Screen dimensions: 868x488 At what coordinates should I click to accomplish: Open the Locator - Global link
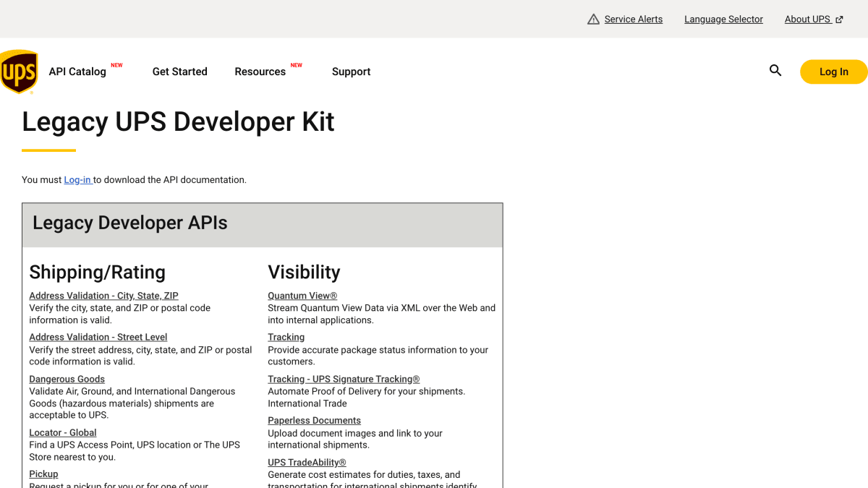point(63,432)
